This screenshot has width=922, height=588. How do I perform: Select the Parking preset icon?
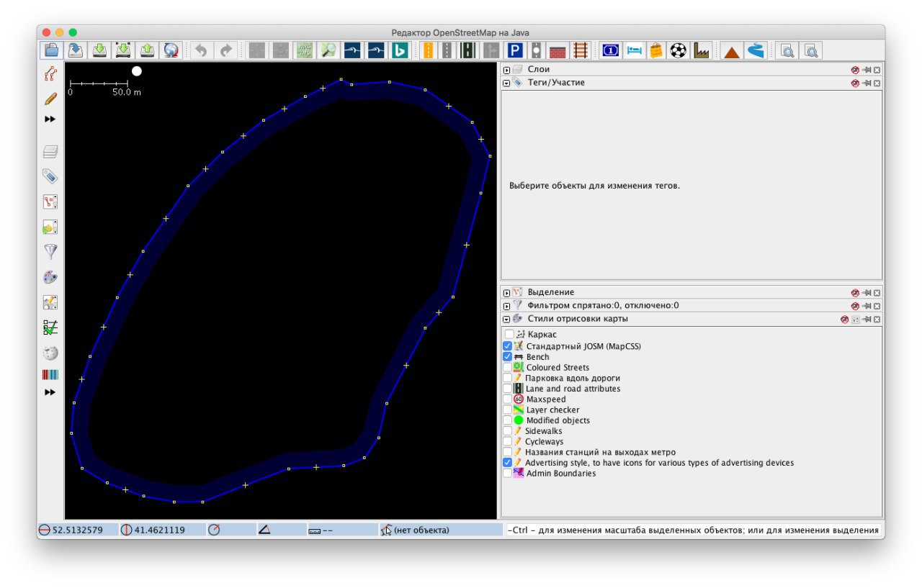515,50
